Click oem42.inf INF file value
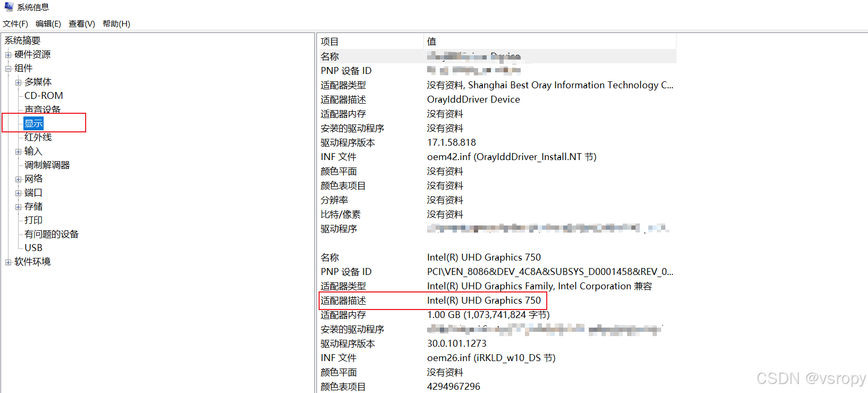The width and height of the screenshot is (868, 393). point(512,157)
